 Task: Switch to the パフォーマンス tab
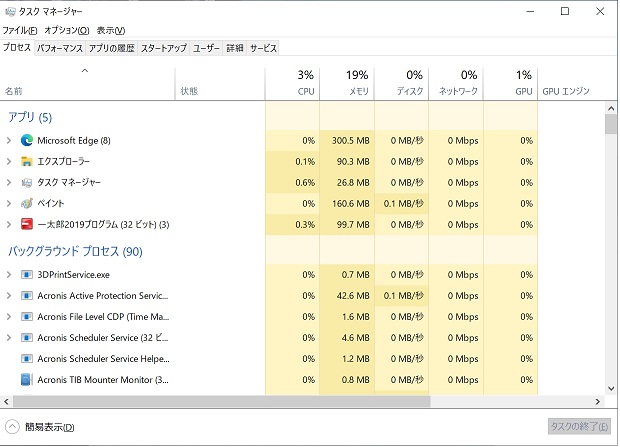point(60,48)
